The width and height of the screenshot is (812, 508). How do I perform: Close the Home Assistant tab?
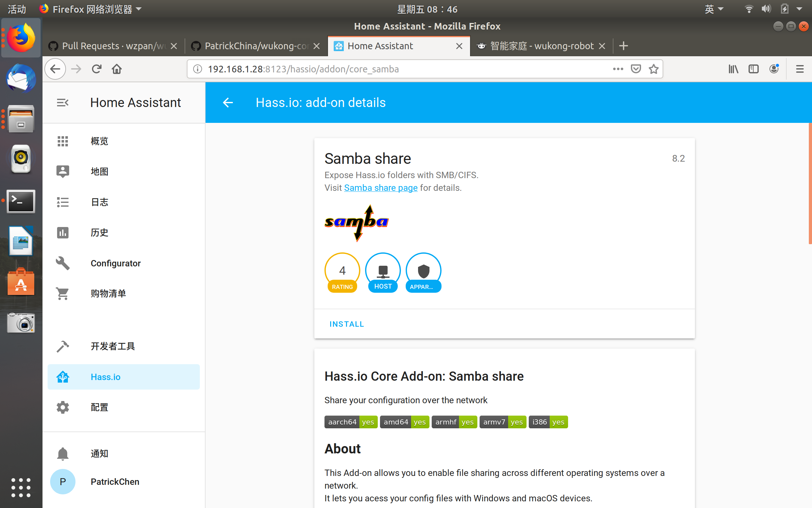tap(459, 46)
